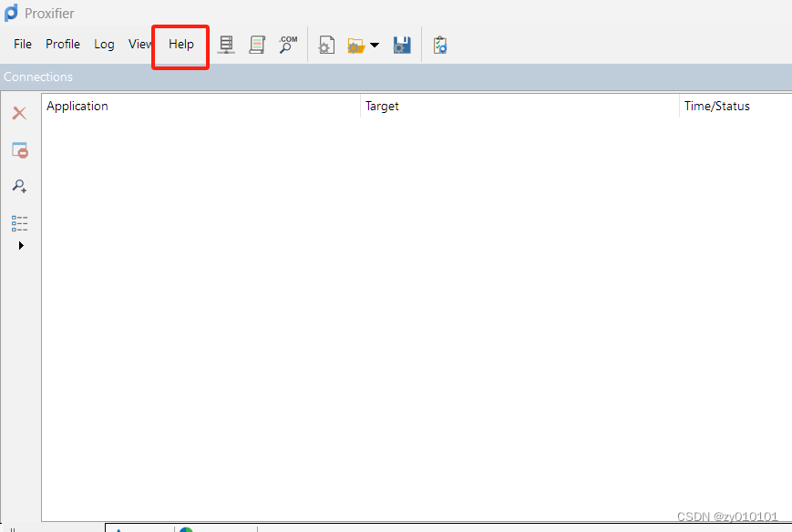Open Name Resolution .COM icon
This screenshot has height=532, width=792.
288,45
